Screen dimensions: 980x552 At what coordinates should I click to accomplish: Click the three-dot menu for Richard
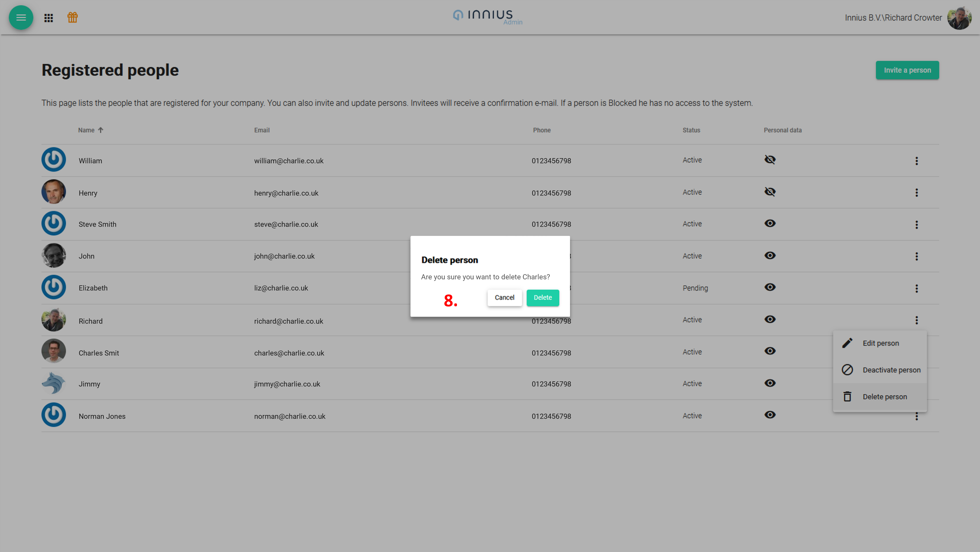pyautogui.click(x=917, y=320)
